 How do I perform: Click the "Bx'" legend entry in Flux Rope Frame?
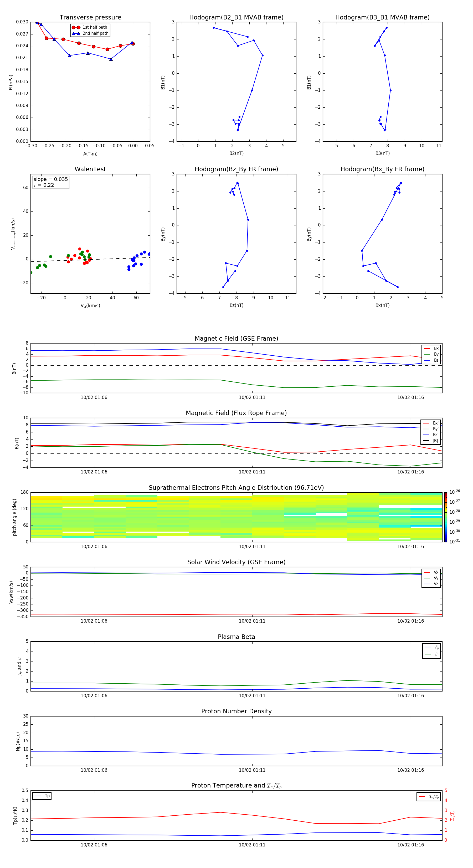(x=431, y=423)
